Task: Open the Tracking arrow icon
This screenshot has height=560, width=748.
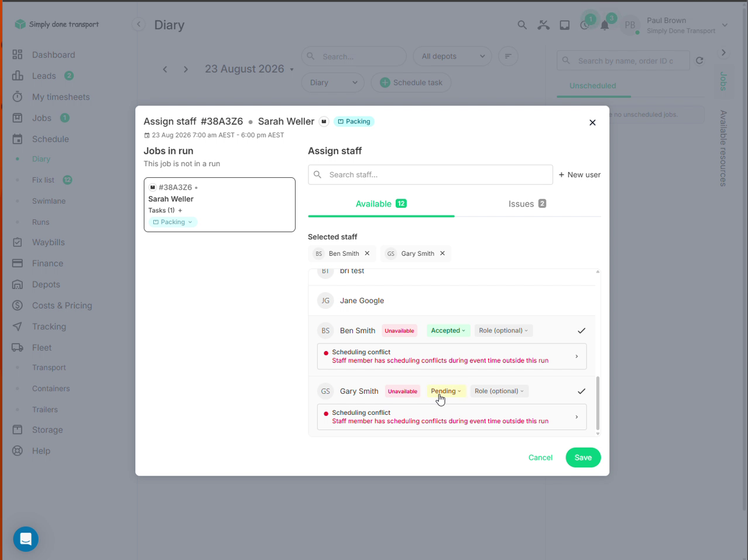Action: click(x=18, y=327)
